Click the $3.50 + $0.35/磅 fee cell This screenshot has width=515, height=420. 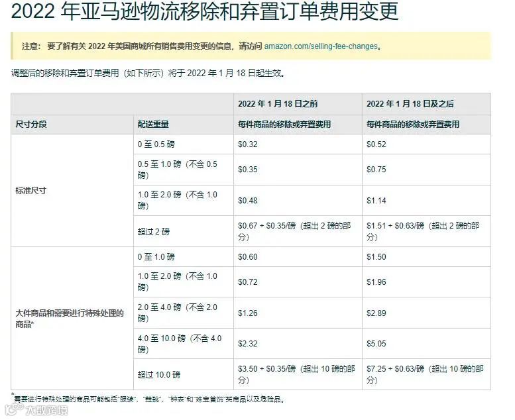point(296,374)
